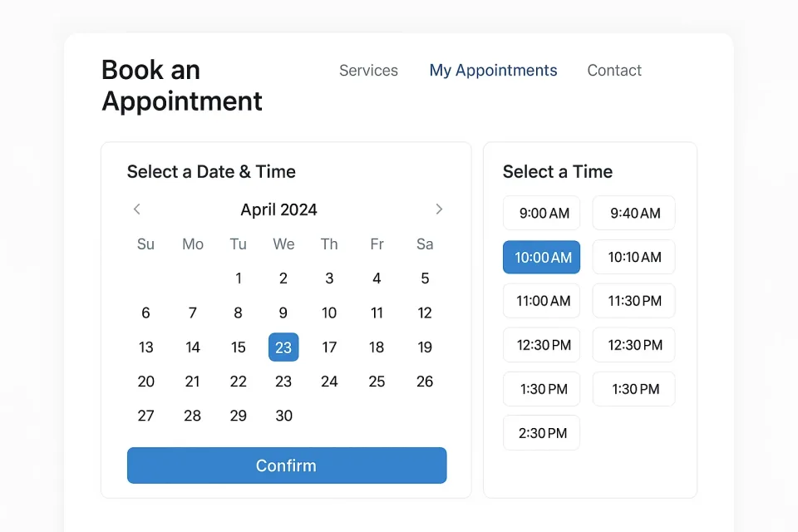Choose Saturday the 5th on calendar
The width and height of the screenshot is (798, 532).
[x=425, y=278]
